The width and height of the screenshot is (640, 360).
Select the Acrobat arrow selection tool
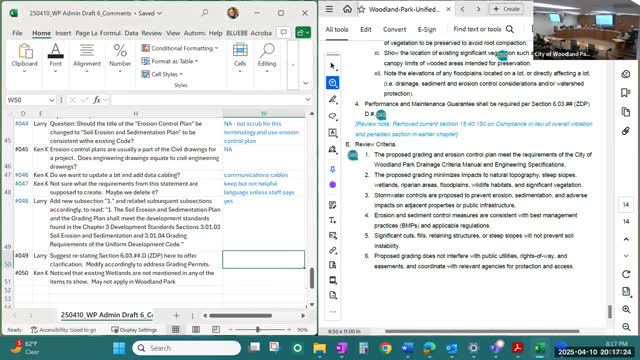(333, 66)
